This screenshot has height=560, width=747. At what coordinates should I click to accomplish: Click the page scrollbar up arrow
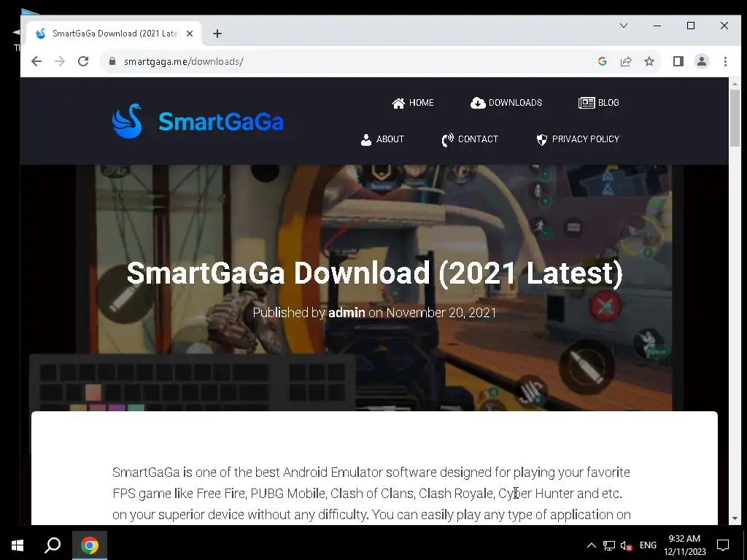735,84
